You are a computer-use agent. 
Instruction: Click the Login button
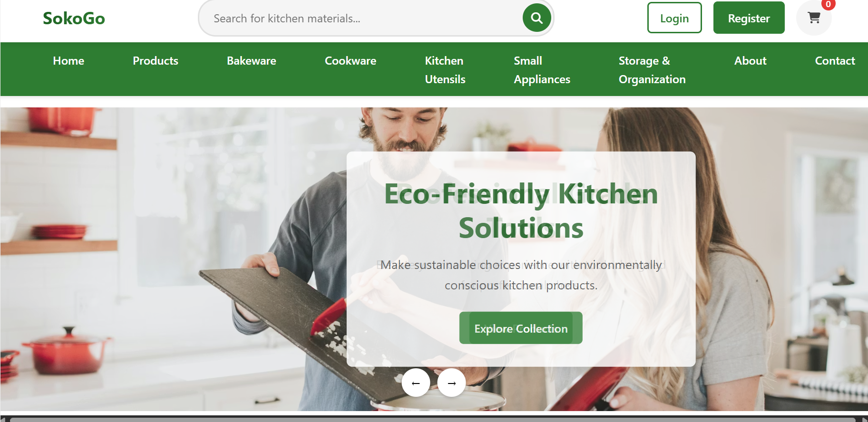coord(674,18)
